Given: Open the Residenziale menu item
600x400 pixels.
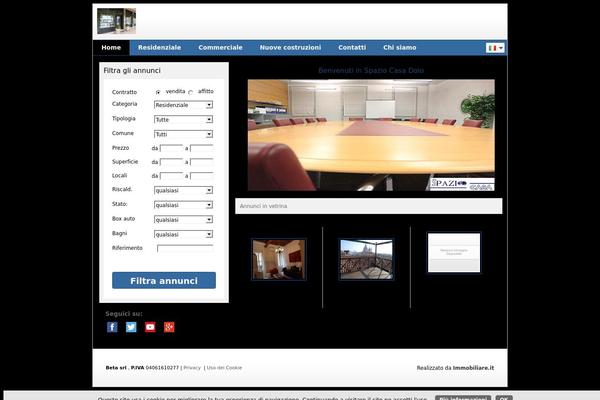Looking at the screenshot, I should pos(160,47).
